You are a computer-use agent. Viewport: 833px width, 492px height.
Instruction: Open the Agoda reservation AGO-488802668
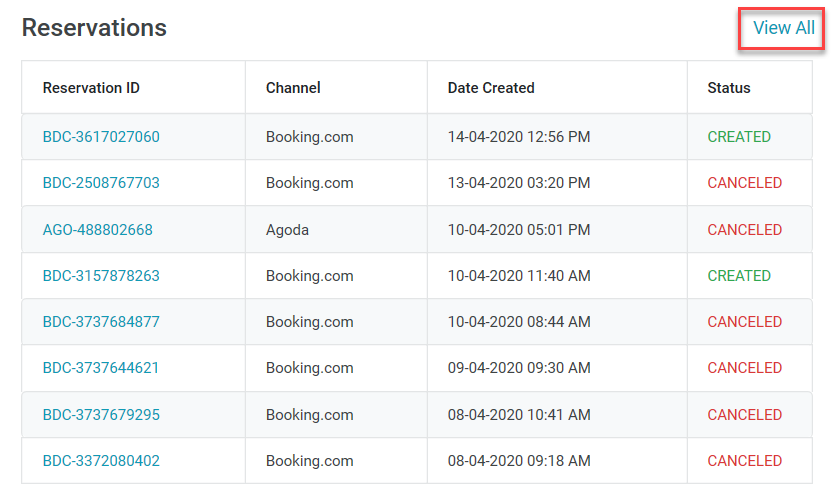tap(97, 230)
